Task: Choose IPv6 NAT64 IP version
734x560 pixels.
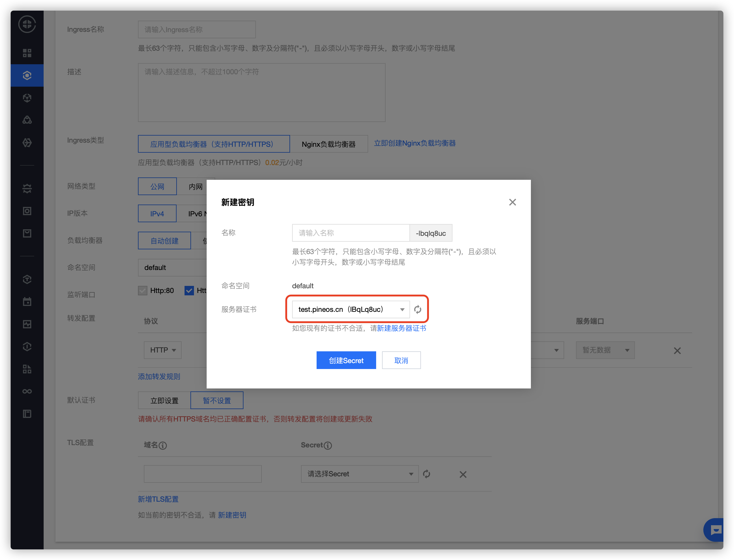Action: tap(197, 214)
